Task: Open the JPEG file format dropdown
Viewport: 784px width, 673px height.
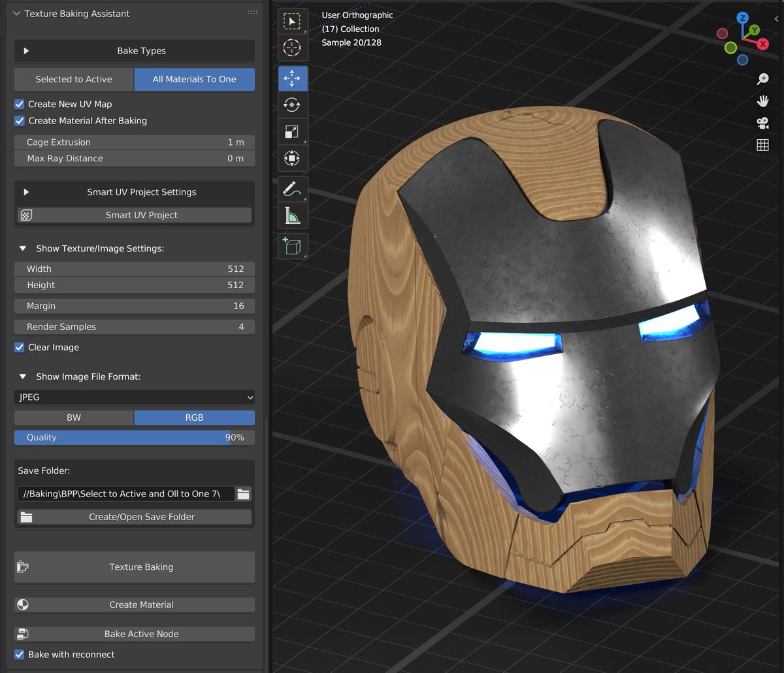Action: (x=135, y=397)
